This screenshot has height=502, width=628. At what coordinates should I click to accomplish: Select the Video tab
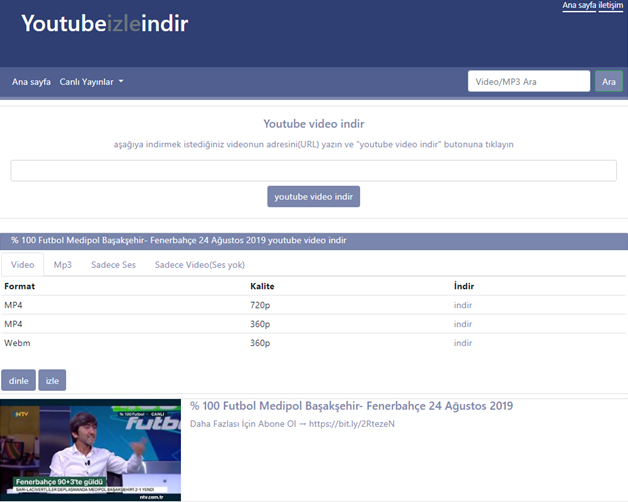[x=23, y=265]
